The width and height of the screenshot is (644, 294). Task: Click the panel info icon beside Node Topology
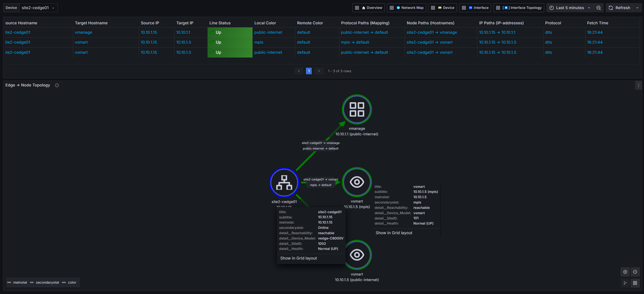click(57, 85)
